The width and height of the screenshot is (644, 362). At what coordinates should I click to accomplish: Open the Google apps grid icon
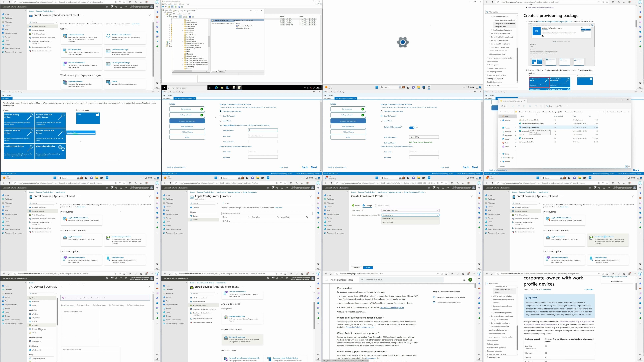[464, 280]
